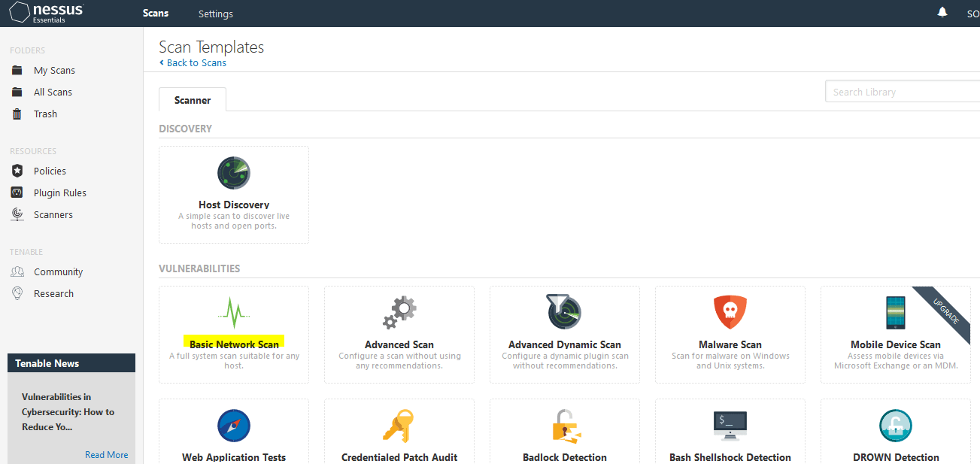Click the Bash Shellshock Detection terminal icon
980x464 pixels.
pos(730,426)
